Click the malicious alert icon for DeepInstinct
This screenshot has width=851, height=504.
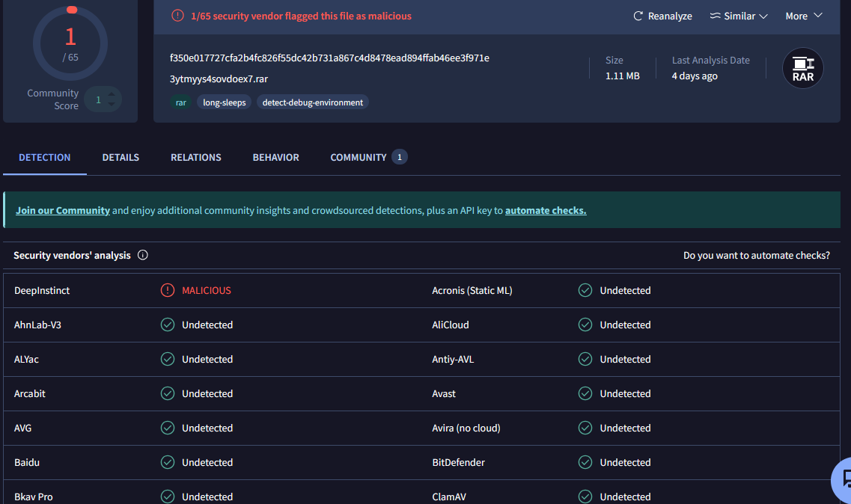pos(168,290)
